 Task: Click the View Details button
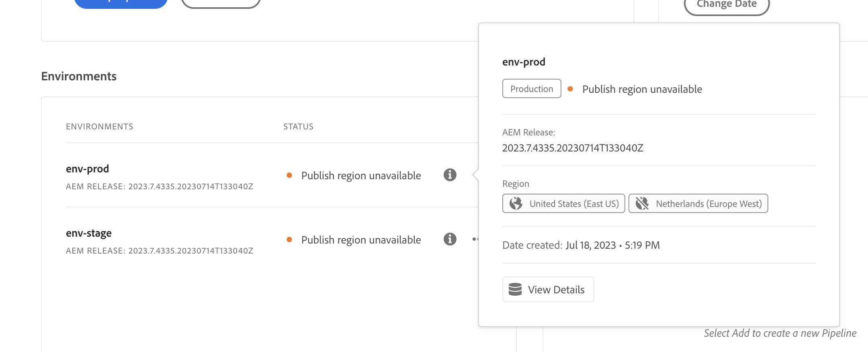548,289
